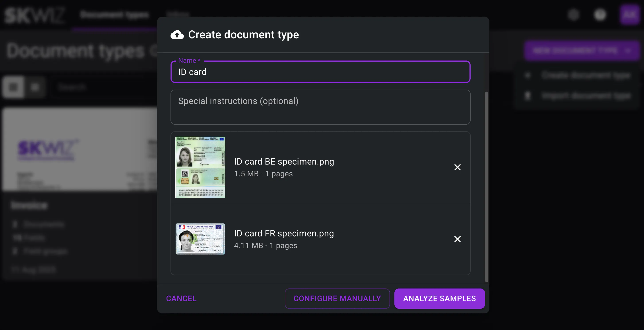Click the ANALYZE SAMPLES button
The height and width of the screenshot is (330, 644).
click(440, 299)
